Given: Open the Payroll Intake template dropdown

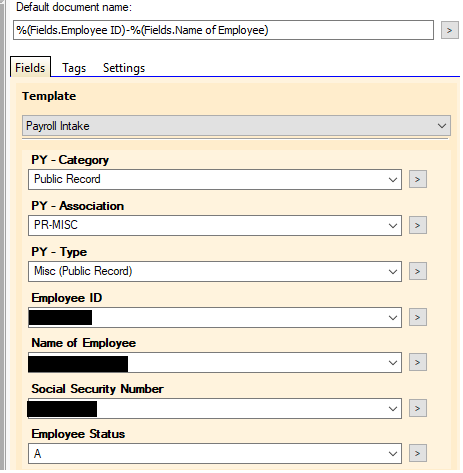Looking at the screenshot, I should tap(236, 126).
